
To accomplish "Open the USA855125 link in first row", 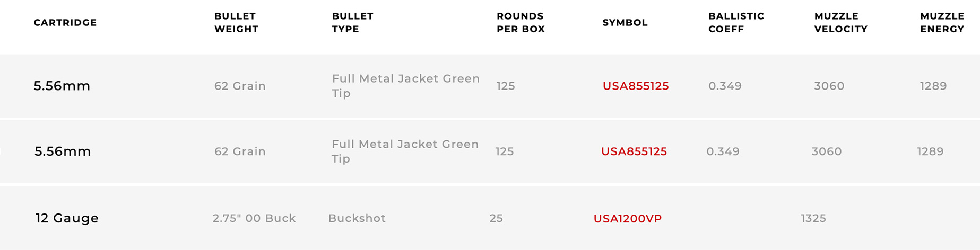I will [x=636, y=86].
